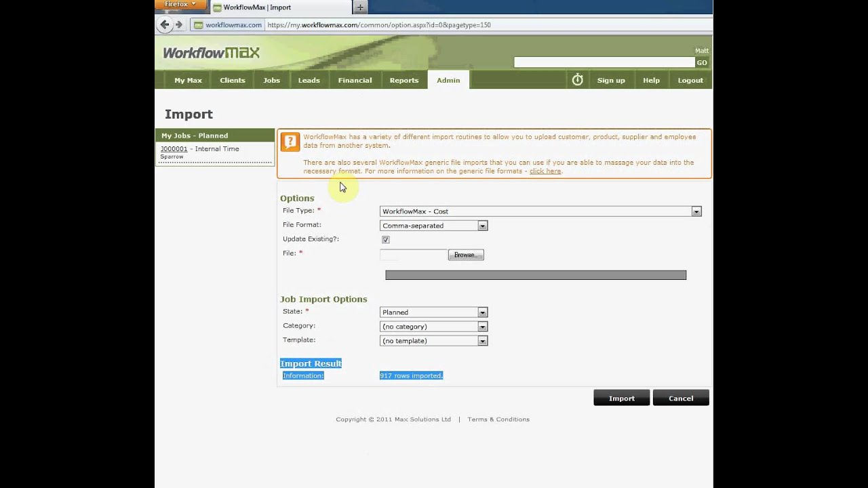
Task: Click the 'My Jobs - Planned' panel header
Action: (214, 136)
